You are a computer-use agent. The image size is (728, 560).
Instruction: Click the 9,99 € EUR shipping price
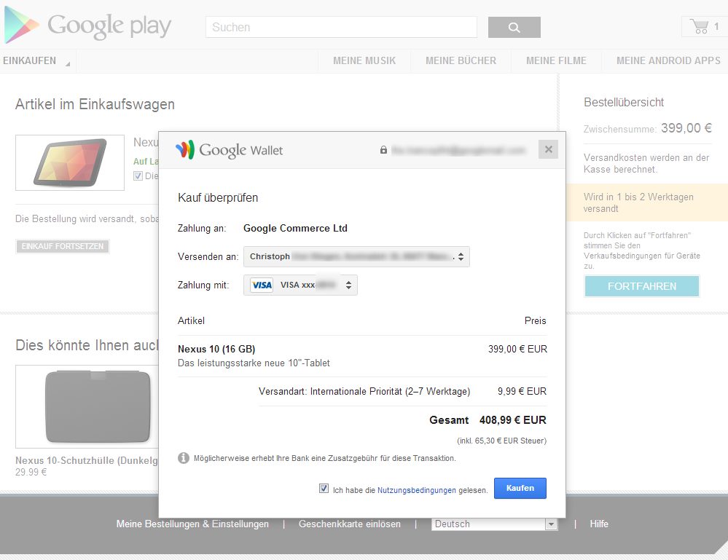[x=522, y=391]
